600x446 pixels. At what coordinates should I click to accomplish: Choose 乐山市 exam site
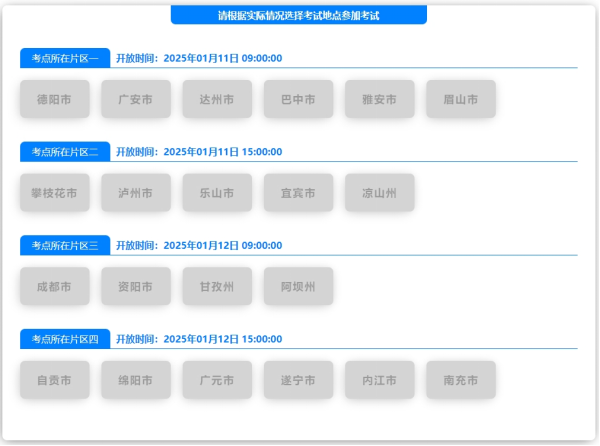tap(217, 193)
